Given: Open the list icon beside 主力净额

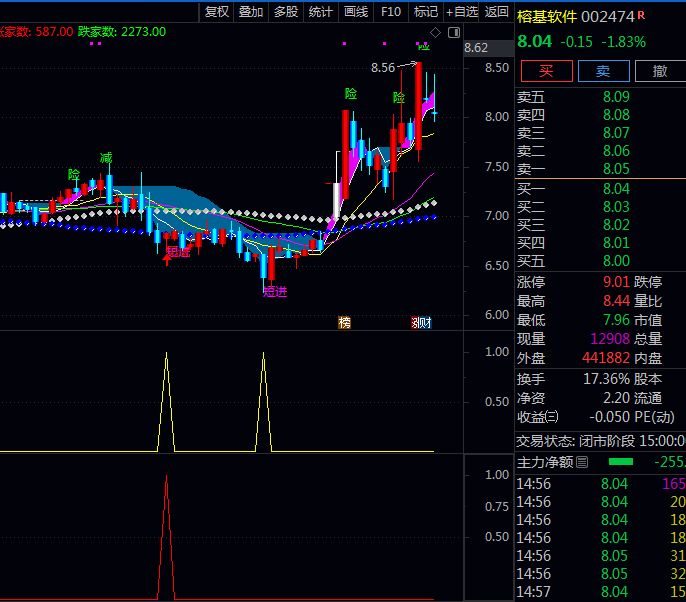Looking at the screenshot, I should pos(582,462).
